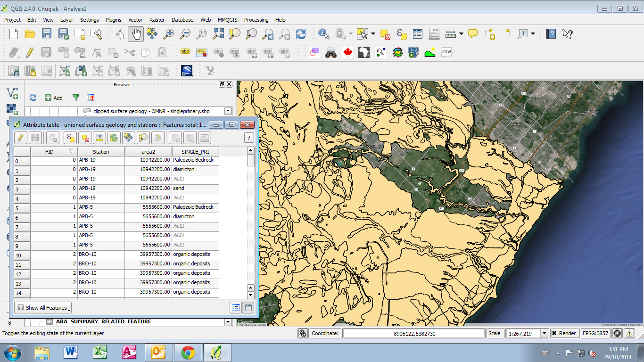Click the Windows Start button

click(x=12, y=353)
